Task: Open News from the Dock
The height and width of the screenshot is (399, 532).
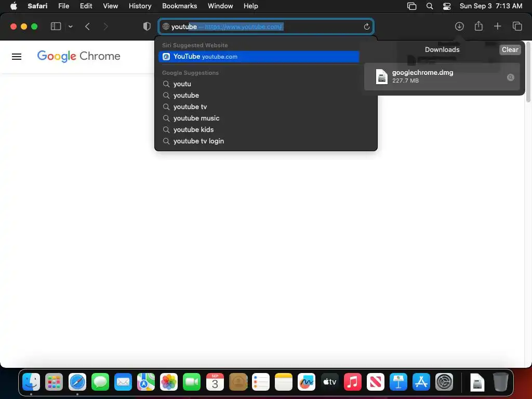Action: click(376, 382)
